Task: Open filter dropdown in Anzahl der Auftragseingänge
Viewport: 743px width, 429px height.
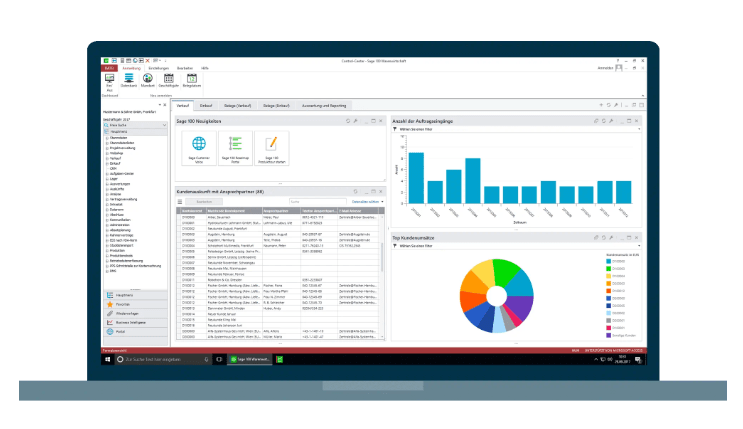Action: click(x=639, y=129)
